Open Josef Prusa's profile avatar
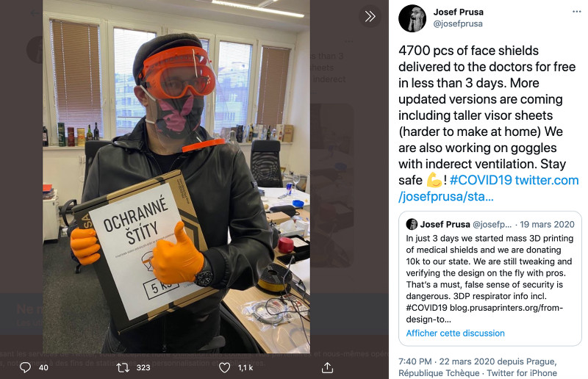588x379 pixels. (x=412, y=18)
